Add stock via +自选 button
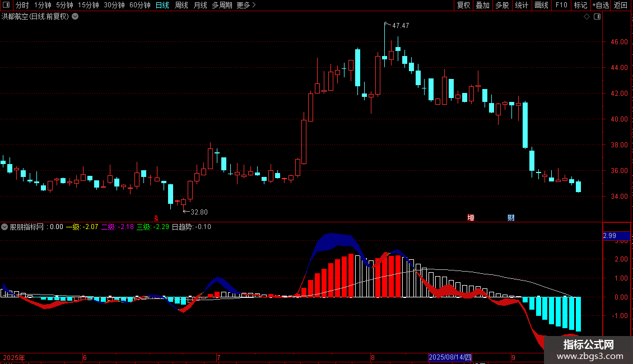This screenshot has width=633, height=364. (601, 5)
